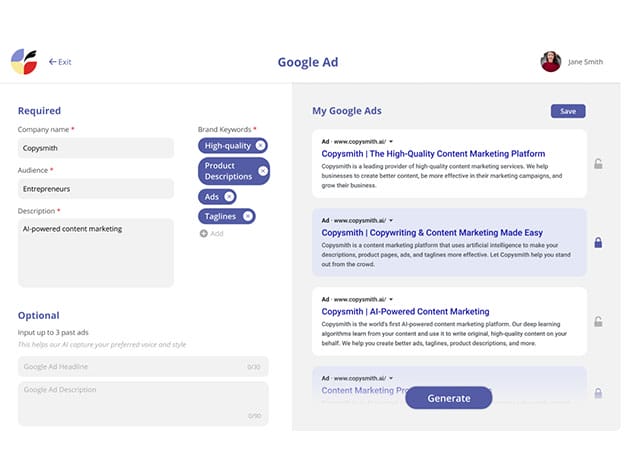This screenshot has height=473, width=630.
Task: Click into the Company name field
Action: click(x=96, y=148)
